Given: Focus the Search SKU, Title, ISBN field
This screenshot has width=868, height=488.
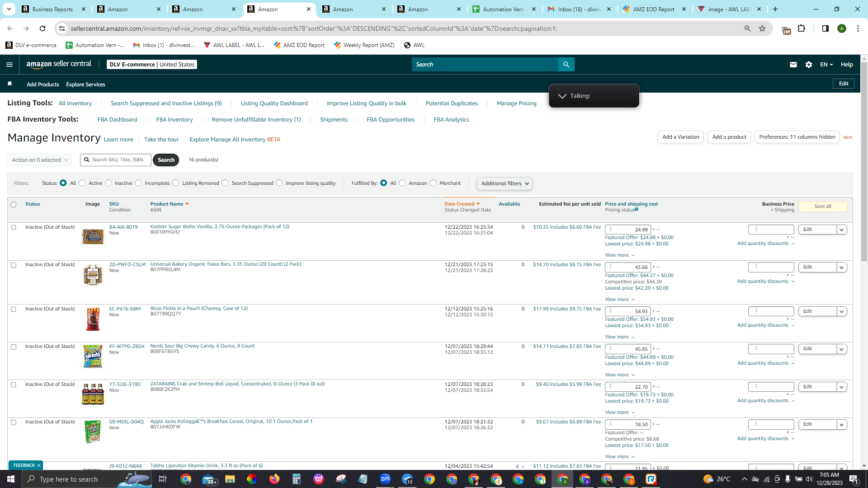Looking at the screenshot, I should 116,160.
